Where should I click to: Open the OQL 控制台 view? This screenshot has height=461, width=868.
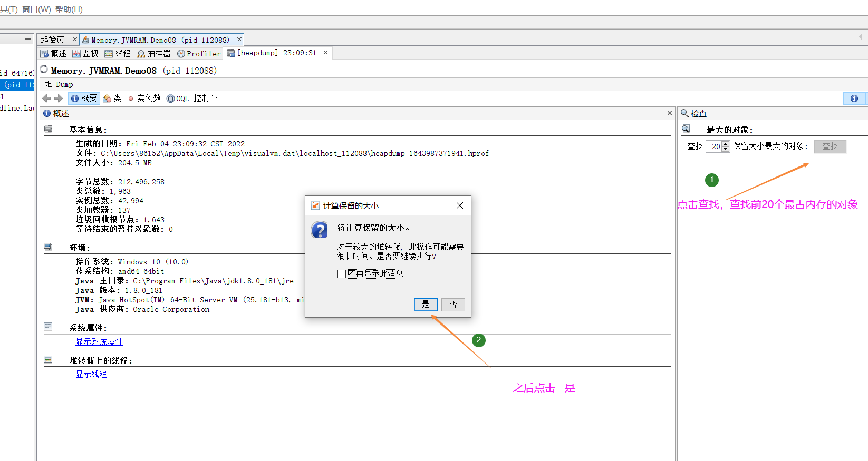[x=192, y=99]
